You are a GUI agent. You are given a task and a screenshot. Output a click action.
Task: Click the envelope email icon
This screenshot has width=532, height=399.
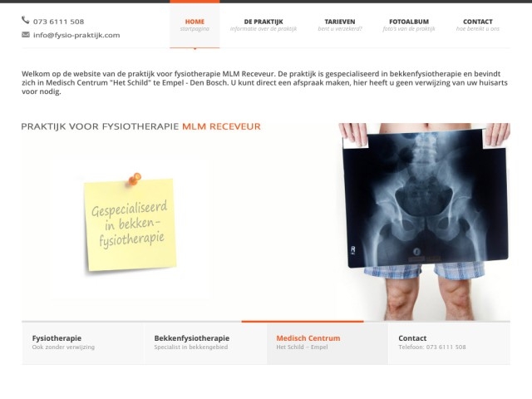tap(26, 35)
